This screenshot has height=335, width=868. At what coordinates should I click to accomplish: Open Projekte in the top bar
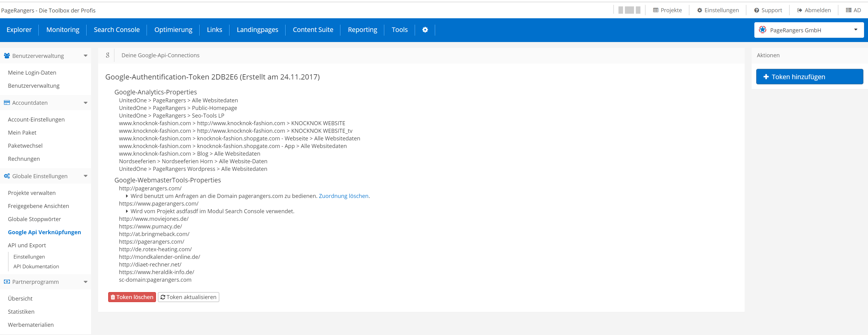tap(667, 10)
